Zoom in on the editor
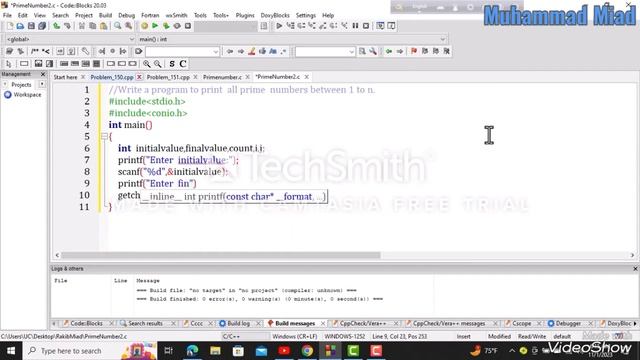This screenshot has width=640, height=360. [147, 64]
